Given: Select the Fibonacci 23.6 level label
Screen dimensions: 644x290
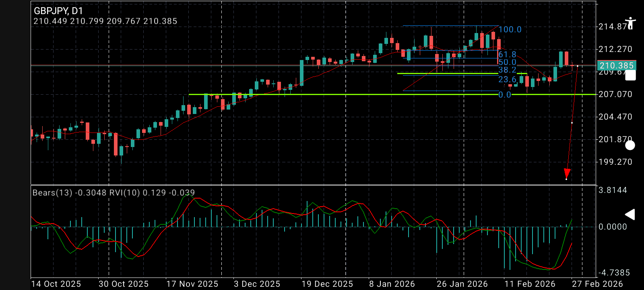Looking at the screenshot, I should pyautogui.click(x=507, y=79).
